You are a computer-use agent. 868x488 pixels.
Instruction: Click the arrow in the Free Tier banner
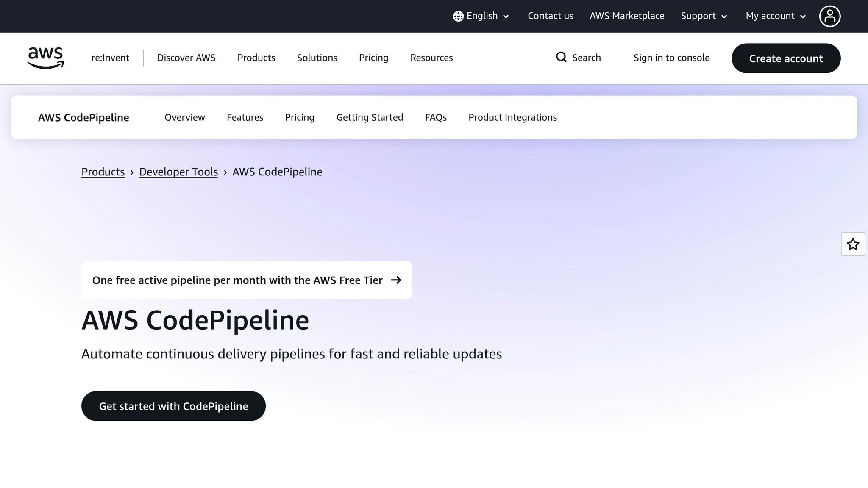click(397, 280)
